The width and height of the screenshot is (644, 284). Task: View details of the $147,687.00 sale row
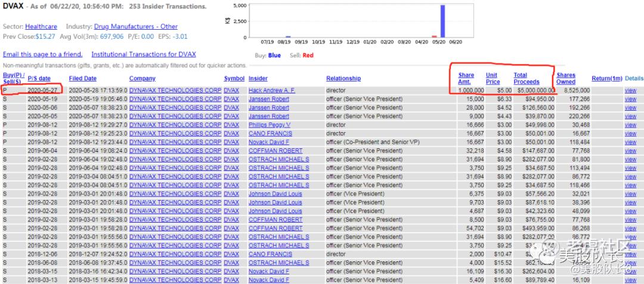pos(630,151)
